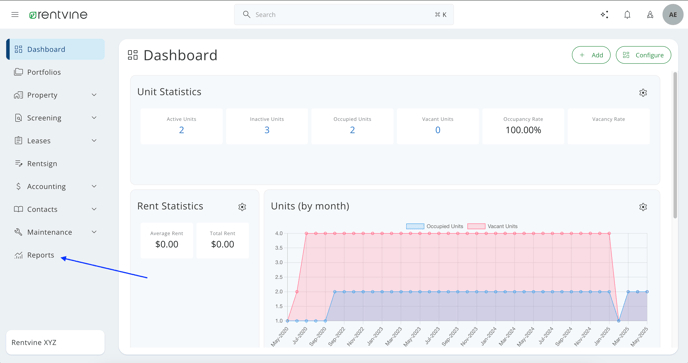Viewport: 688px width, 363px height.
Task: Expand the Property menu chevron
Action: click(94, 95)
